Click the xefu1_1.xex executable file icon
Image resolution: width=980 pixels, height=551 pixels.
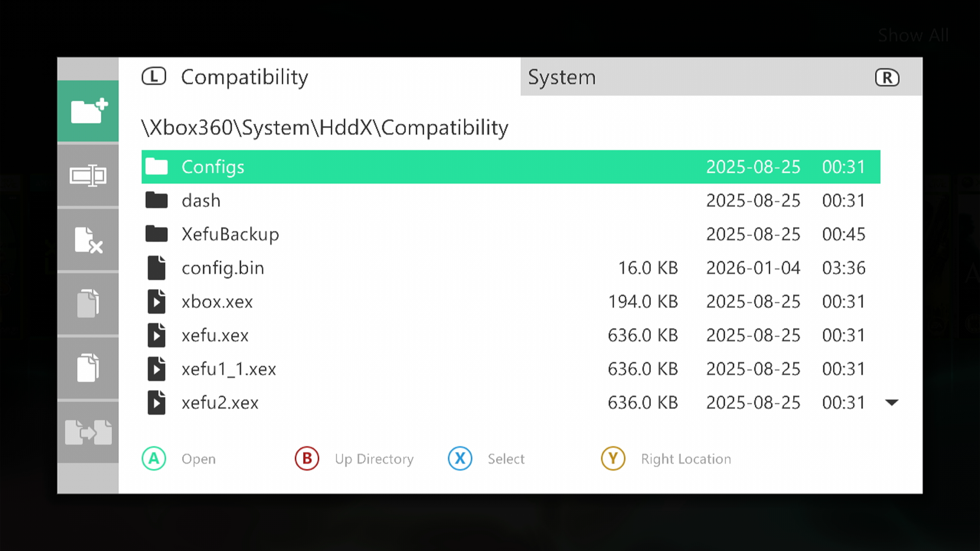156,369
